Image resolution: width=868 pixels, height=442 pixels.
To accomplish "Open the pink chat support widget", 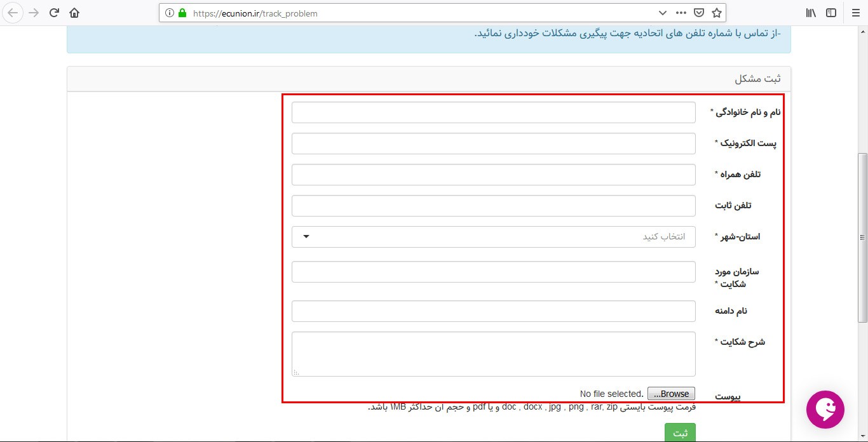I will click(x=825, y=410).
